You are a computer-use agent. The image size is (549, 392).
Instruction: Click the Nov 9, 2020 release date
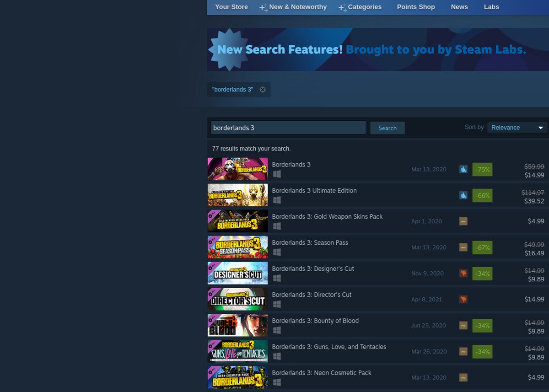click(x=427, y=274)
